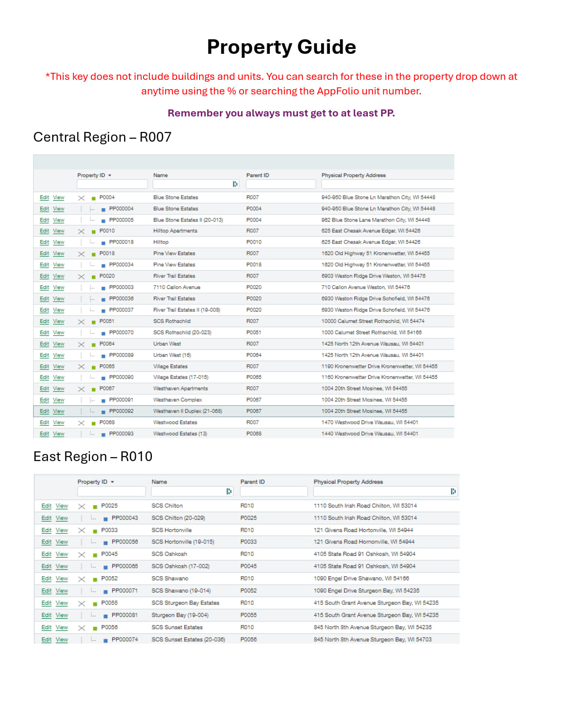Click blue square icon beside PP000043
Screen dimensions: 563x728
(106, 519)
